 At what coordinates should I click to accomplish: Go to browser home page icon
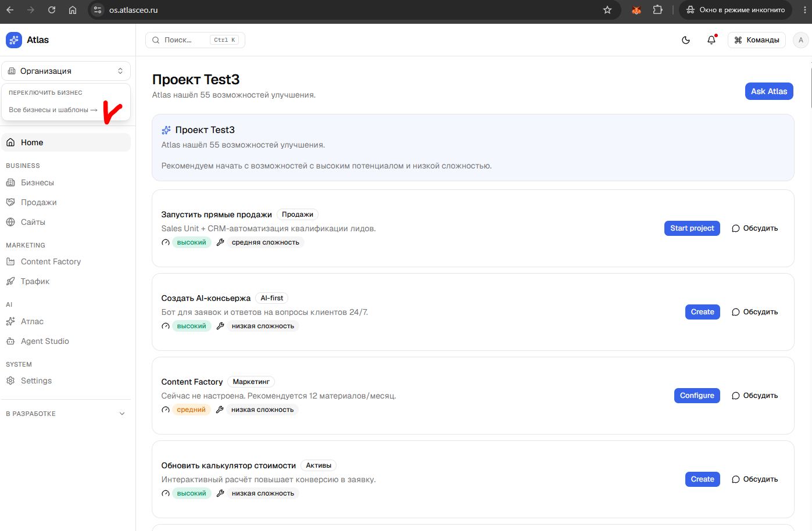[x=73, y=10]
